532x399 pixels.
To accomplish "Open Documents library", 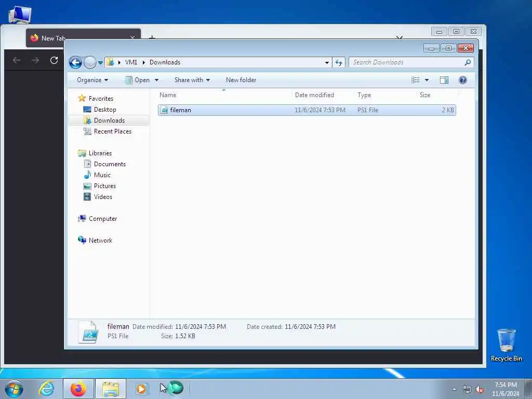I will pos(110,164).
